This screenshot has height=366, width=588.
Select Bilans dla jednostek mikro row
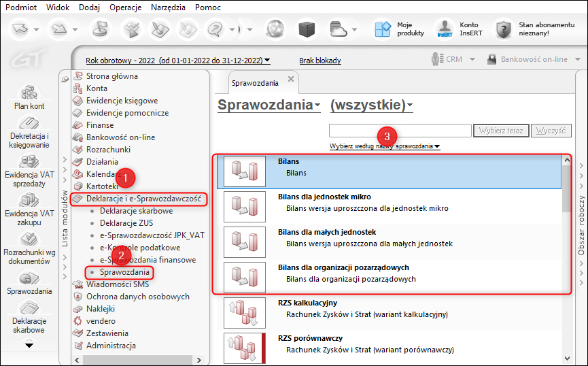389,207
